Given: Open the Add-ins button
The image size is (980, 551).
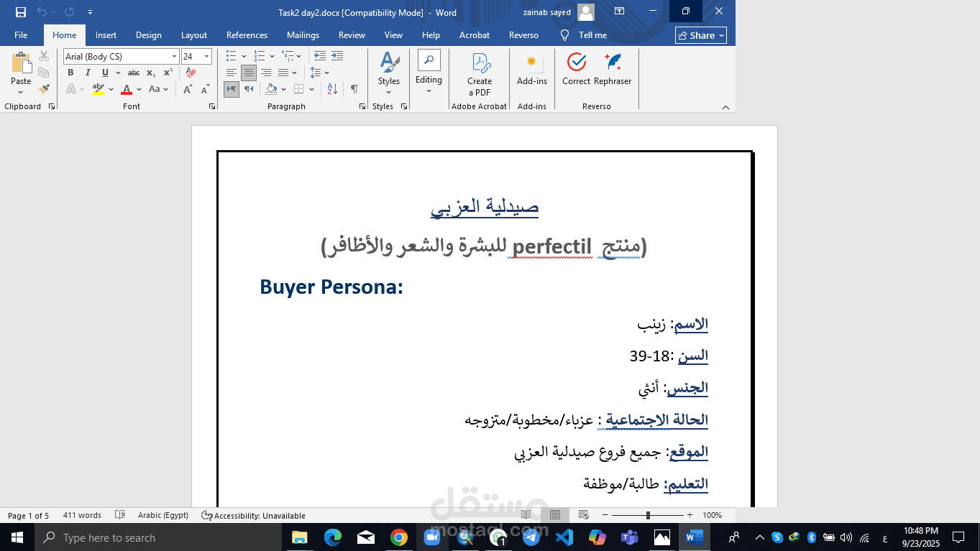Looking at the screenshot, I should pos(532,70).
